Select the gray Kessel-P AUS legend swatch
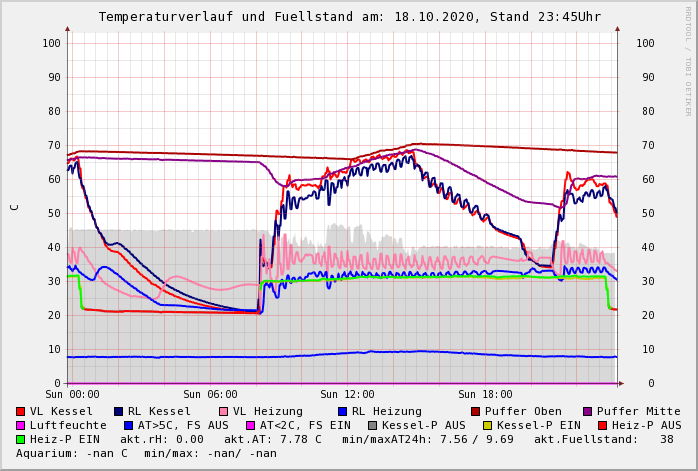Image resolution: width=698 pixels, height=471 pixels. 371,425
